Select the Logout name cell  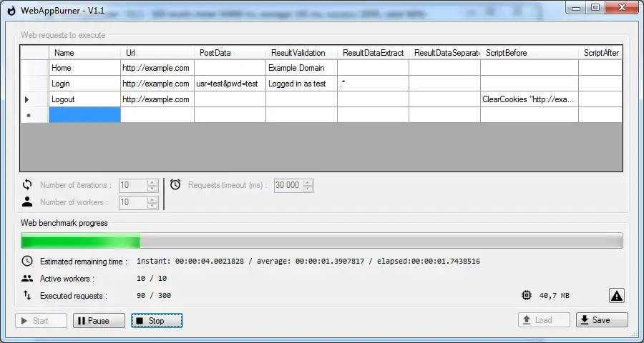point(84,99)
